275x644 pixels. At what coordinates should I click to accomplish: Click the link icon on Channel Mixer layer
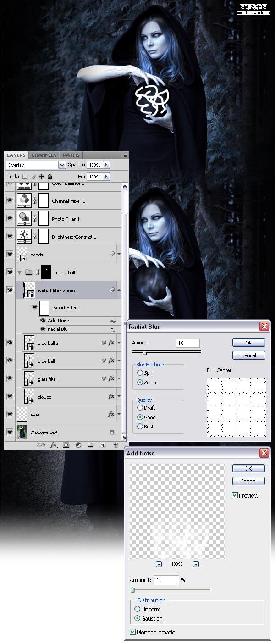[x=34, y=201]
